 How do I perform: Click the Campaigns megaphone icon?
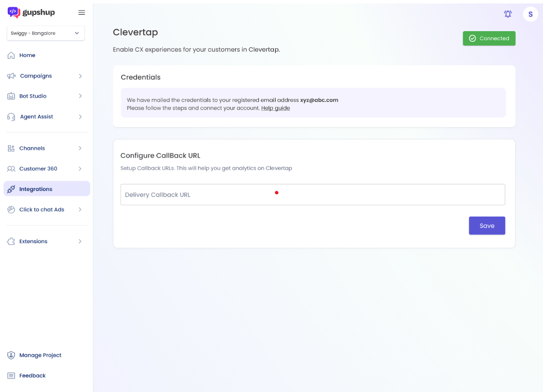pos(11,76)
